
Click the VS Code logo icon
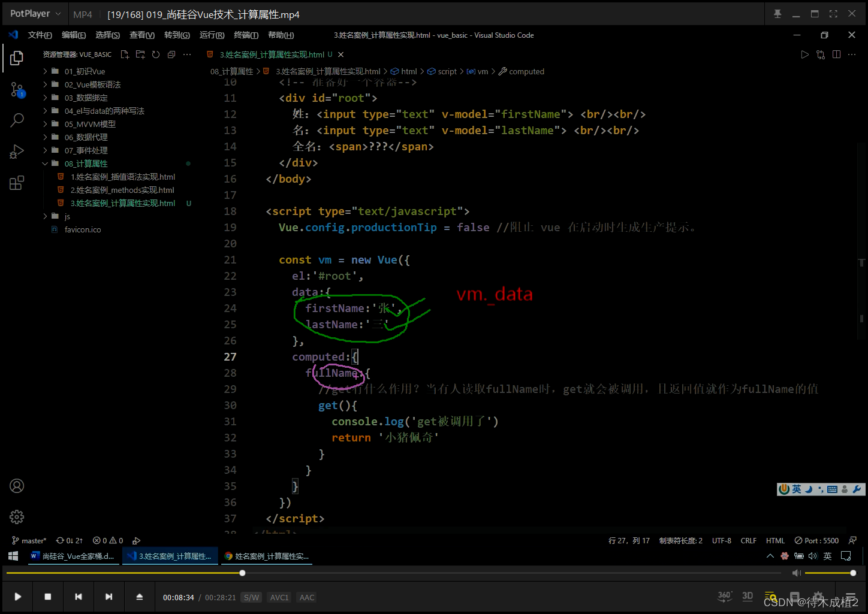(x=13, y=35)
